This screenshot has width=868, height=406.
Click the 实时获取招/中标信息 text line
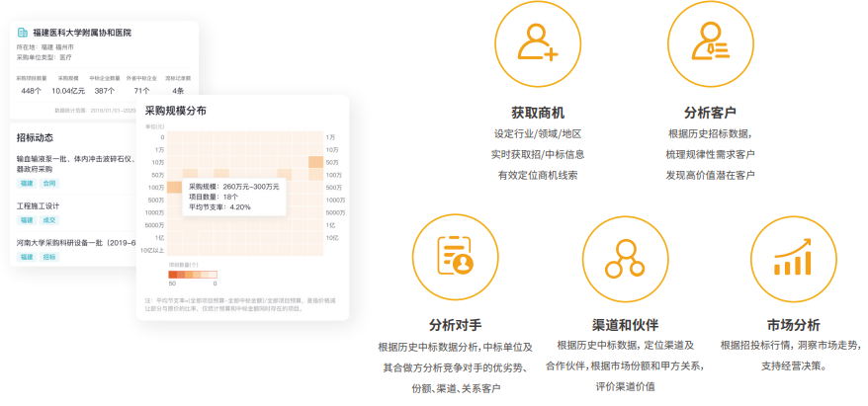tap(538, 154)
